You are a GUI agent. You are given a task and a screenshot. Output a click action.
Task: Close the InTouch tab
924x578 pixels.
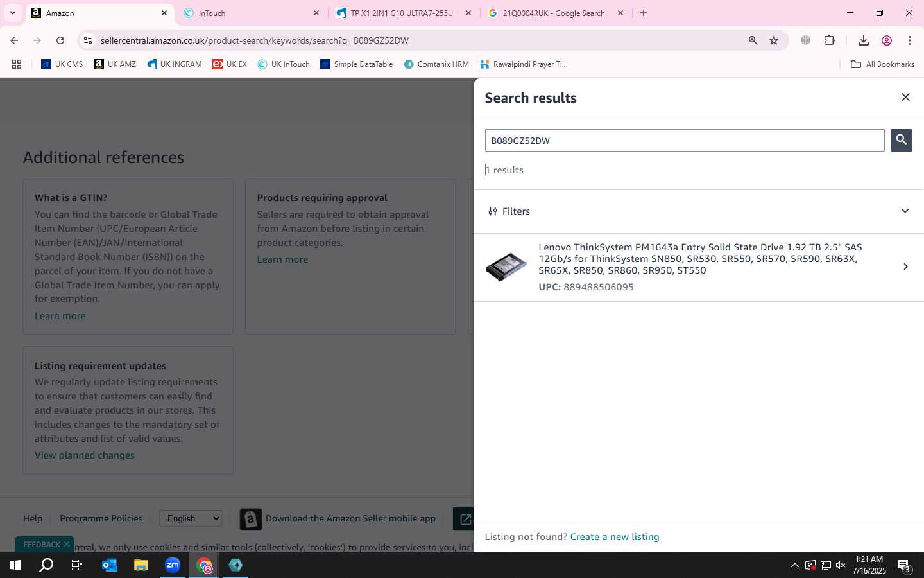pyautogui.click(x=316, y=13)
